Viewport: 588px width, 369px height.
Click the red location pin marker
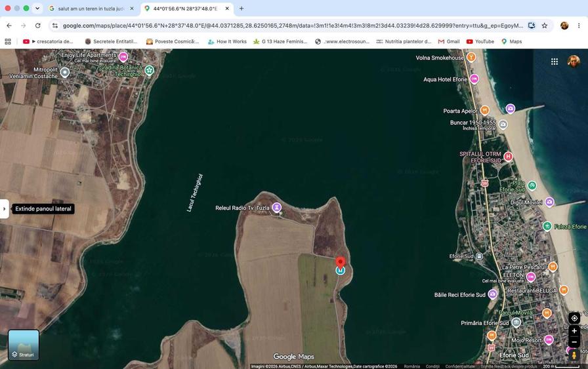coord(340,262)
